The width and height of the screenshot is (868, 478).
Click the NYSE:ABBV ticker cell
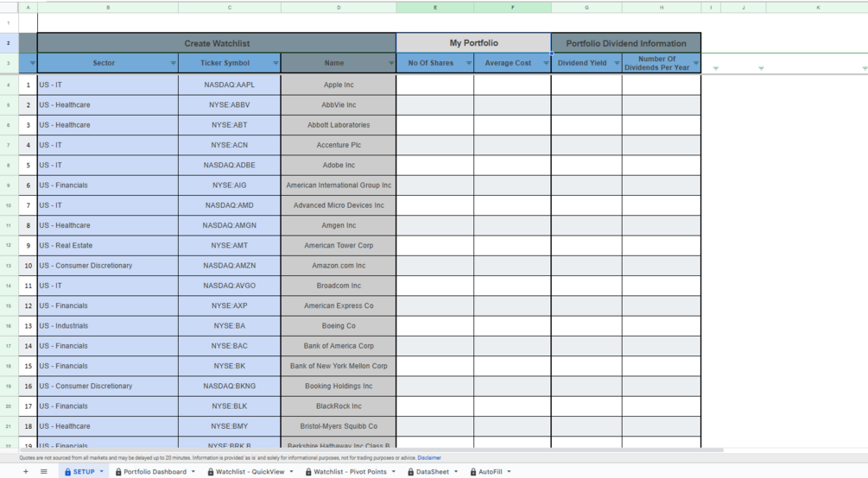229,104
